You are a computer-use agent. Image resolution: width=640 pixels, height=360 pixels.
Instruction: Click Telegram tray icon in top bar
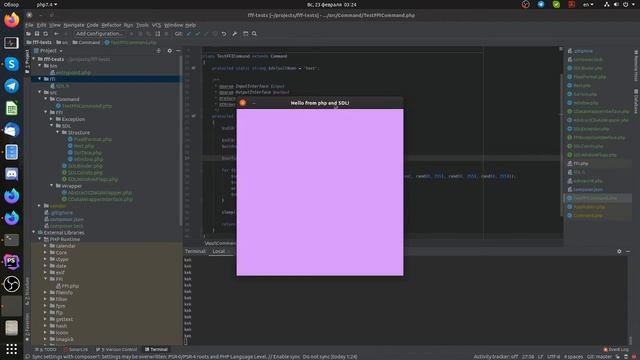coord(541,4)
